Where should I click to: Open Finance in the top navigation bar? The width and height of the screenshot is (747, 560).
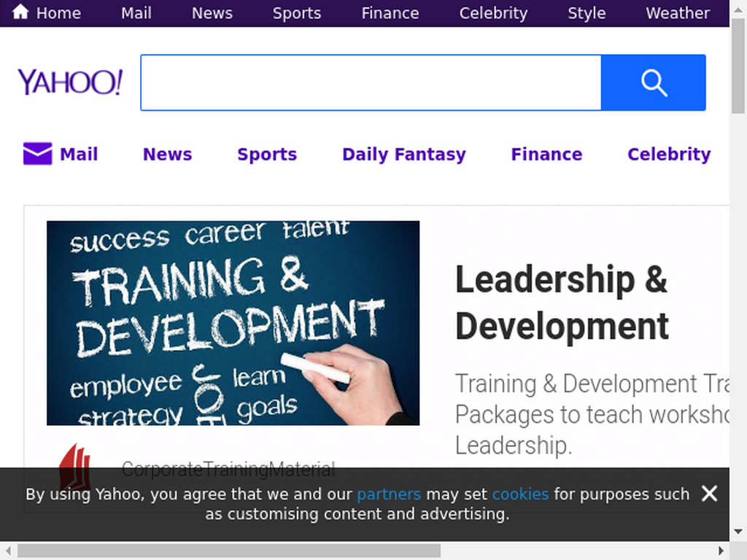point(390,13)
